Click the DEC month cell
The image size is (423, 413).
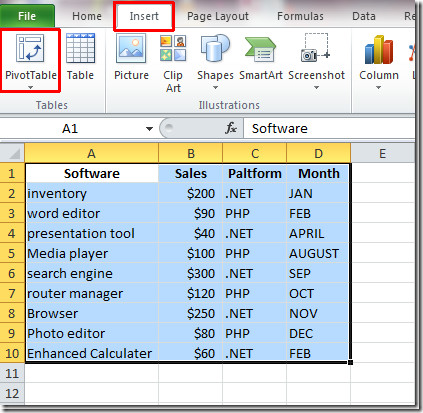(318, 333)
